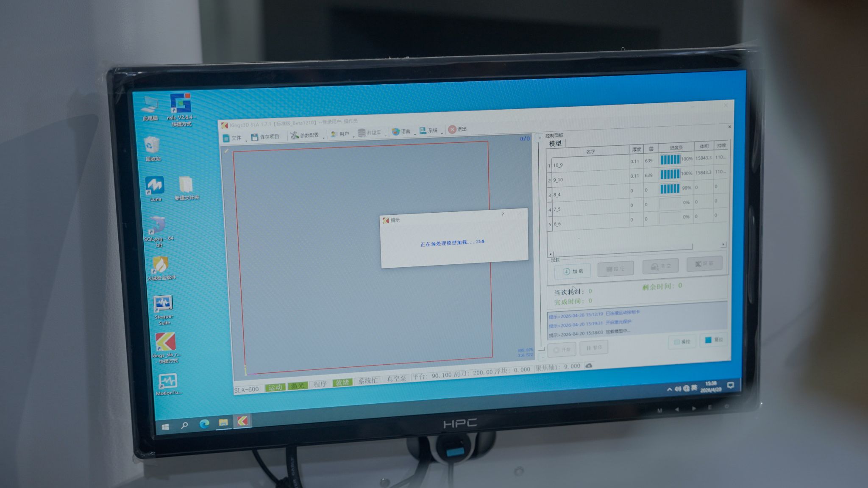The width and height of the screenshot is (868, 488).
Task: Click the Kings3D icon in the taskbar
Action: click(x=242, y=421)
